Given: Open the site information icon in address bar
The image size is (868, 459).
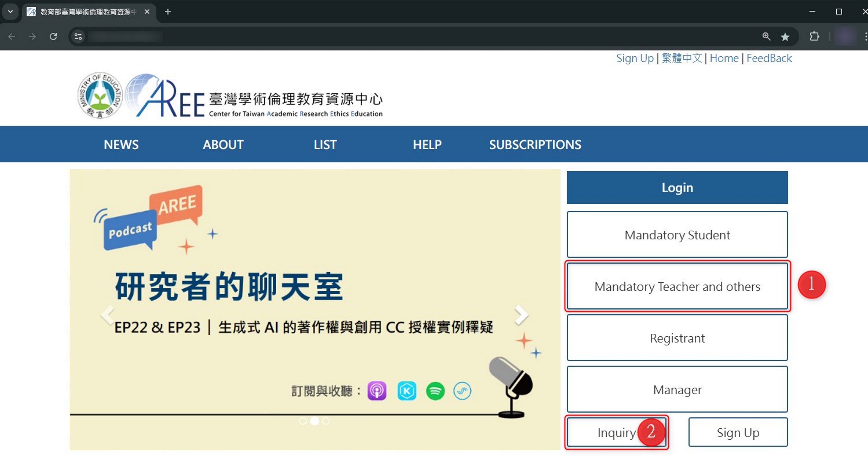Looking at the screenshot, I should coord(78,36).
